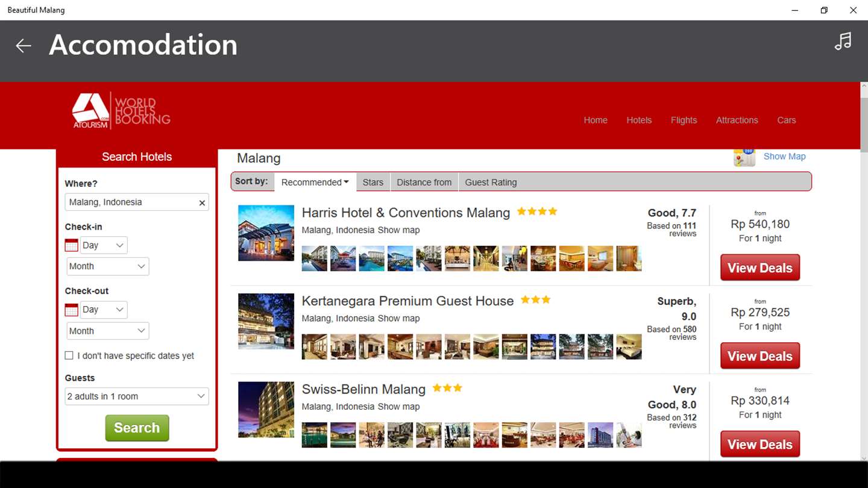Open the check-out calendar icon
Screen dimensions: 868x488
point(71,310)
